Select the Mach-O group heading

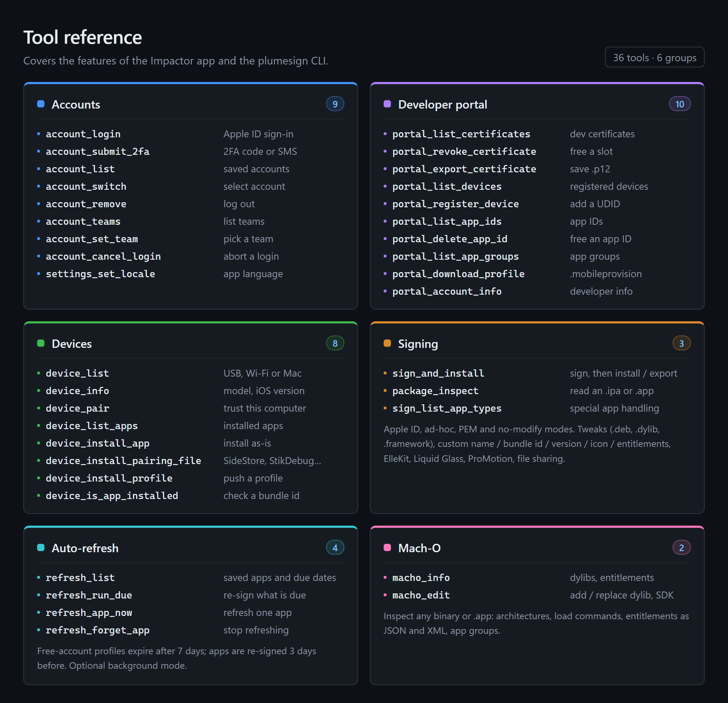pos(419,548)
